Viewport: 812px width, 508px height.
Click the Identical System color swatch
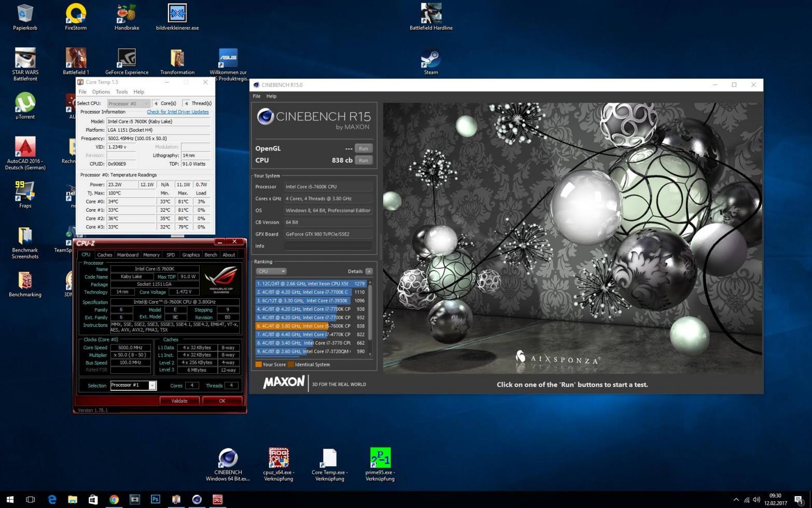(291, 364)
